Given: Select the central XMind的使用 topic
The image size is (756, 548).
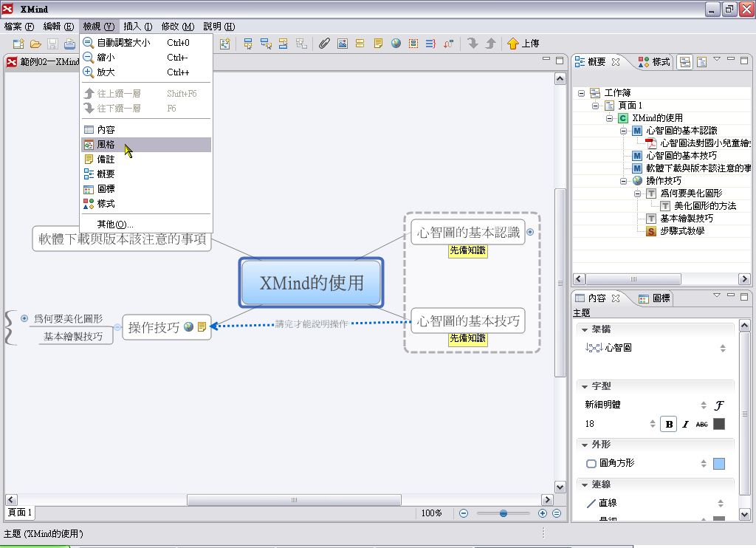Looking at the screenshot, I should [311, 282].
